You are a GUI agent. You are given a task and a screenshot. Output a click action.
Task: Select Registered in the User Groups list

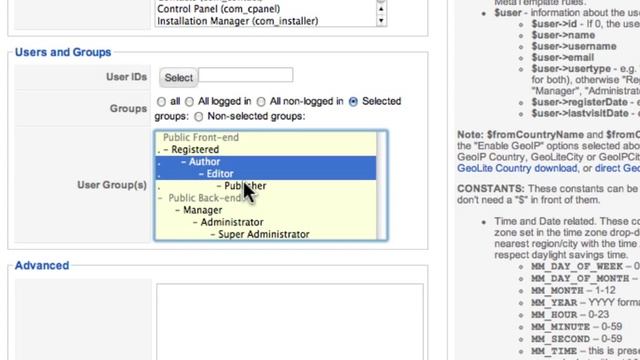tap(266, 149)
